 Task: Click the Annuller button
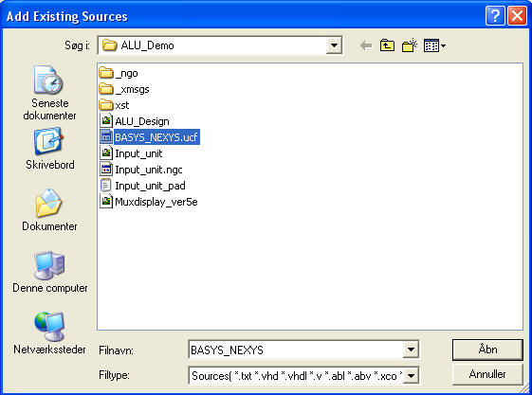click(x=487, y=374)
